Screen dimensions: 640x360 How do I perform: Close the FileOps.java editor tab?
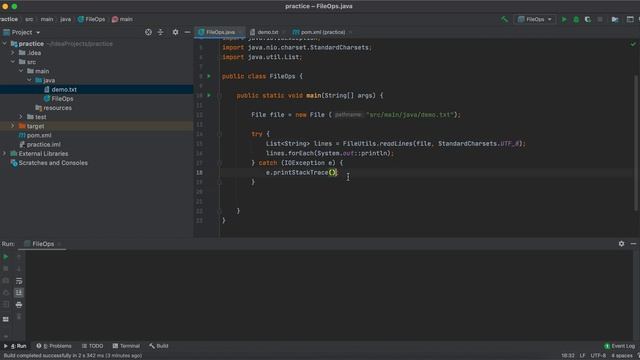click(240, 32)
